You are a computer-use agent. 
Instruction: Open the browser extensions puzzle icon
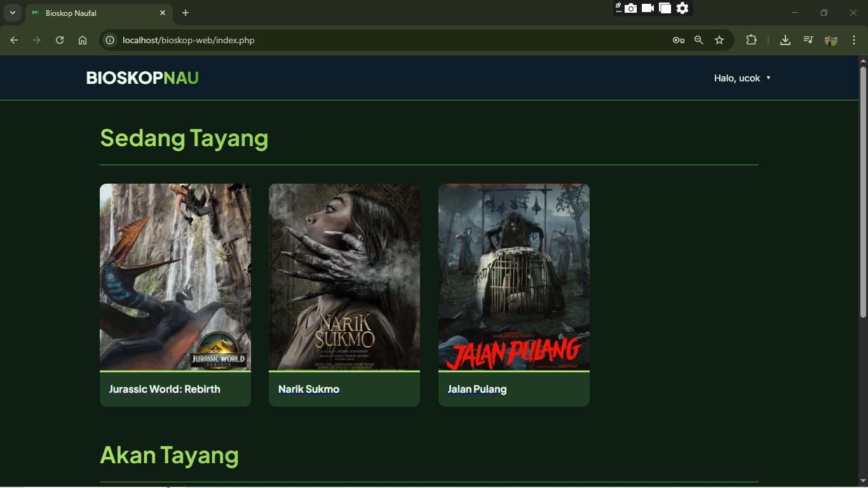[x=751, y=40]
